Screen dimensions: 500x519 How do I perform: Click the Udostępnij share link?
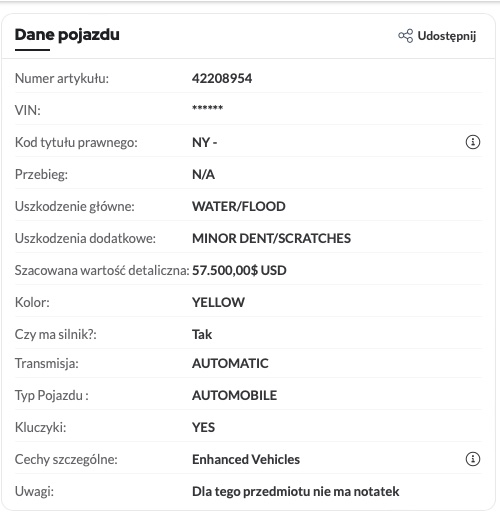click(437, 36)
